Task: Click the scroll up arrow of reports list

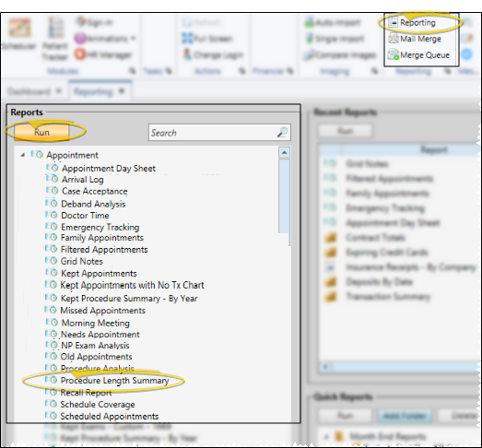Action: (x=285, y=152)
